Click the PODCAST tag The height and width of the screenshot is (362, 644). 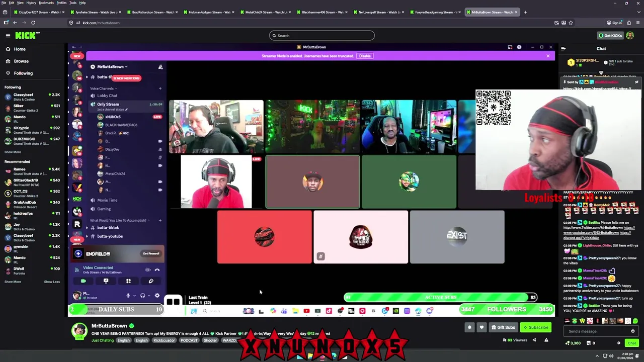pos(189,340)
